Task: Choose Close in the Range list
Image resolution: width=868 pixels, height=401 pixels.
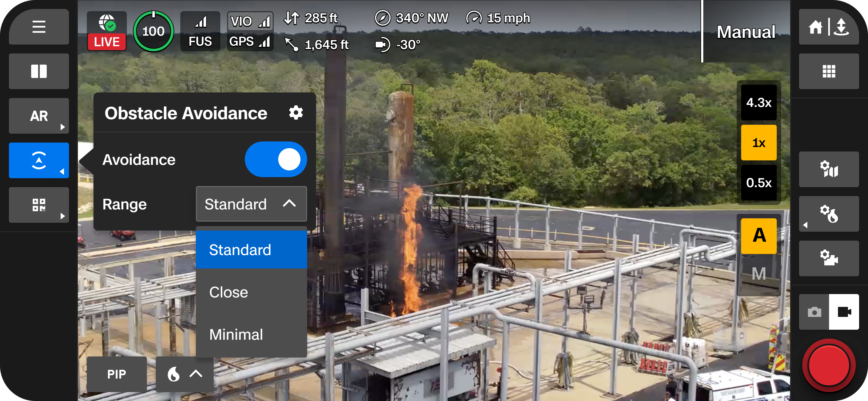Action: [x=251, y=292]
